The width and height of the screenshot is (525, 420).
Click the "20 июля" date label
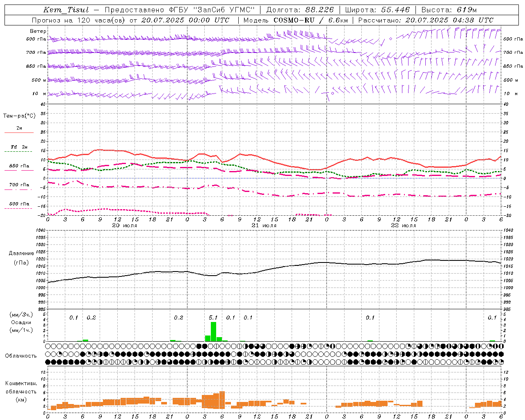click(x=125, y=225)
